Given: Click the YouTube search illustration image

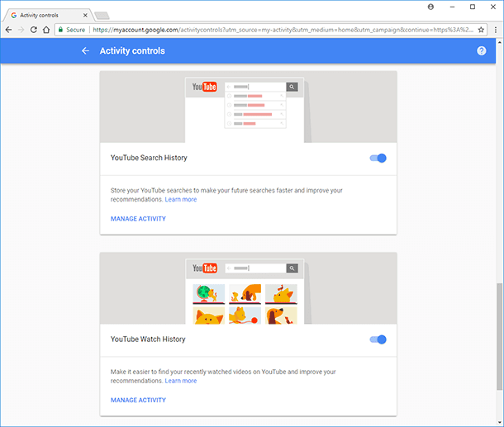Looking at the screenshot, I should pyautogui.click(x=248, y=107).
